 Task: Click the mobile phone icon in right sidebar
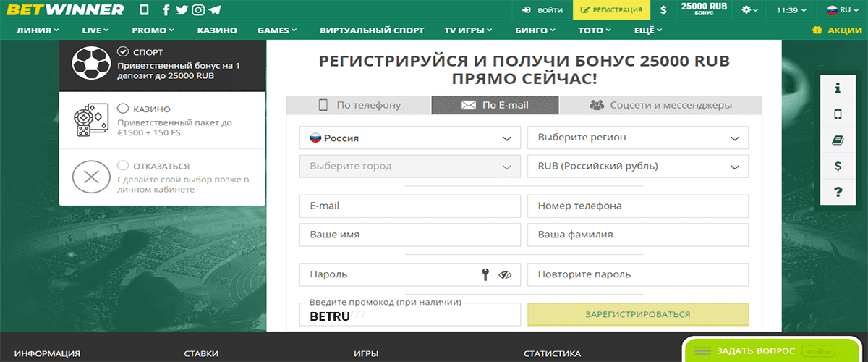coord(838,114)
